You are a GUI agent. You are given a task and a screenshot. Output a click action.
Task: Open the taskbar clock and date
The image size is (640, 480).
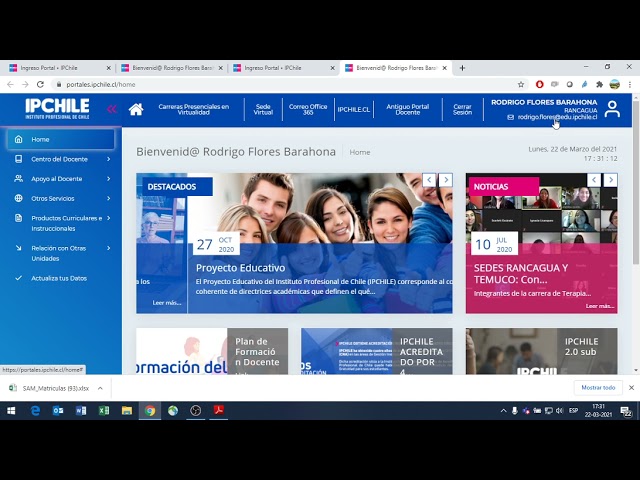click(598, 411)
